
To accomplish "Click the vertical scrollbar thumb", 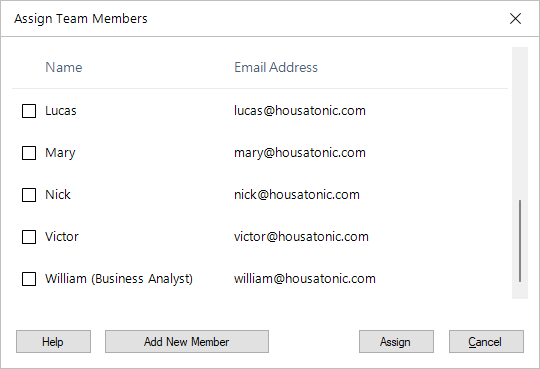I will (520, 240).
